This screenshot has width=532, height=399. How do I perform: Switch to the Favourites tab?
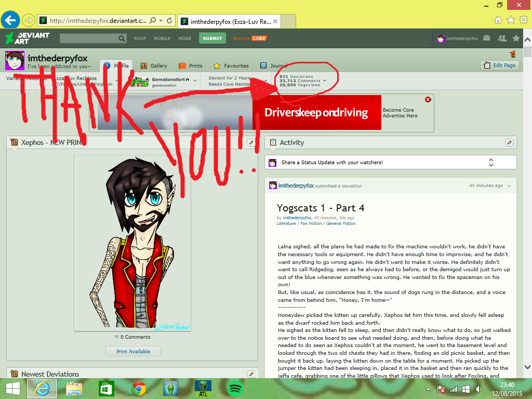(231, 66)
